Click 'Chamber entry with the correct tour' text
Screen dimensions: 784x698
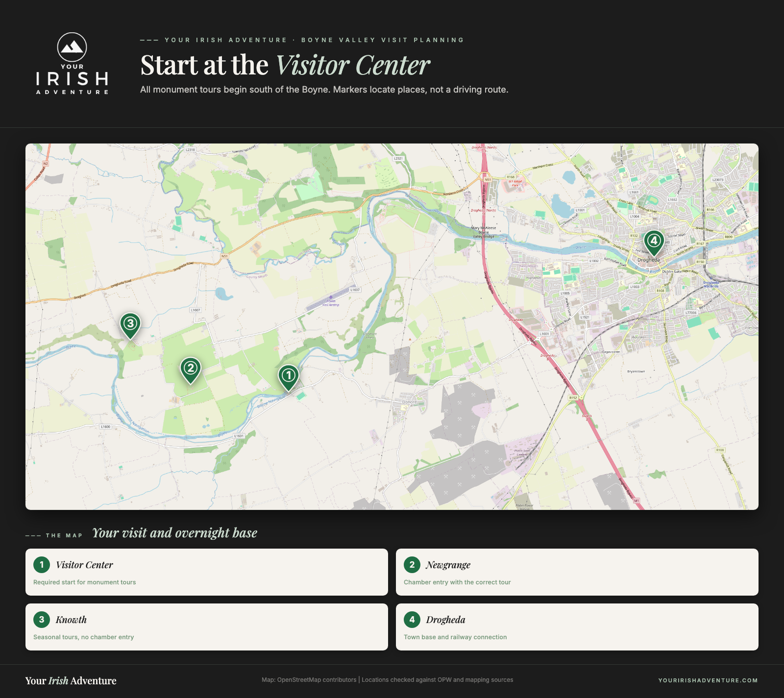457,582
